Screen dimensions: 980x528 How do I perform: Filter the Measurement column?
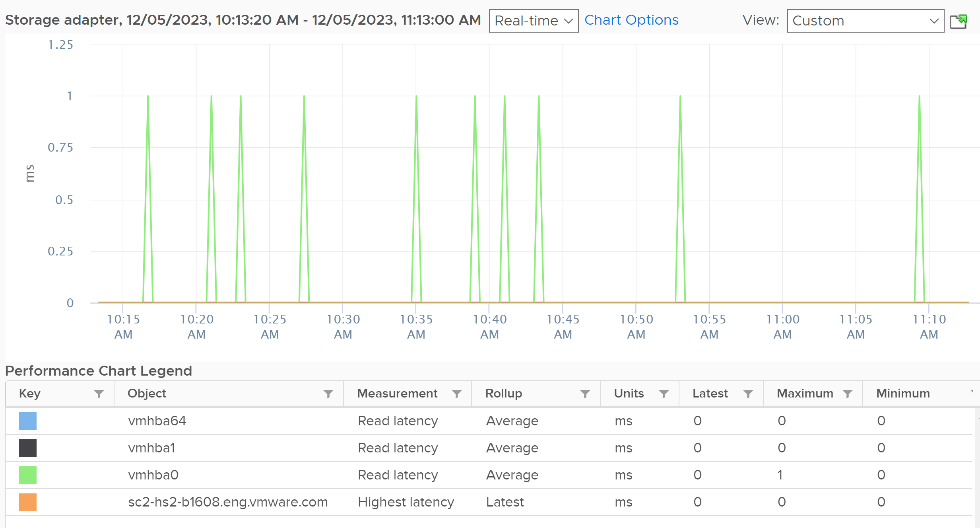[x=457, y=394]
